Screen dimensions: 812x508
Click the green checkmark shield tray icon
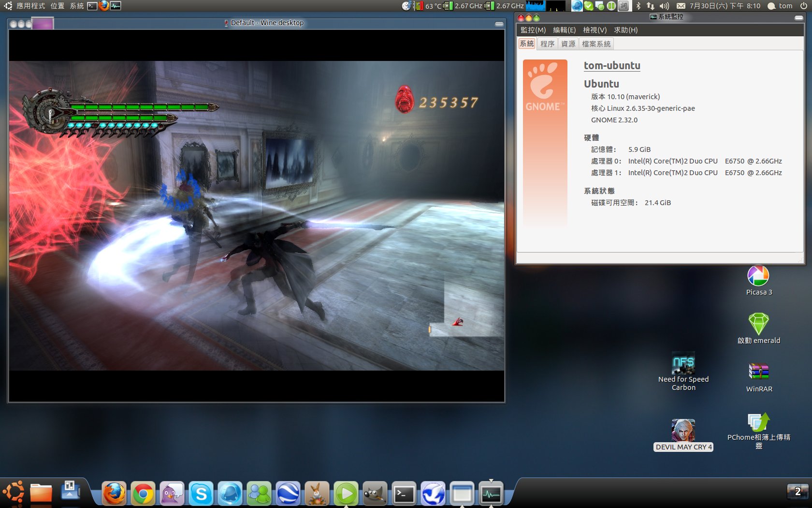point(589,6)
